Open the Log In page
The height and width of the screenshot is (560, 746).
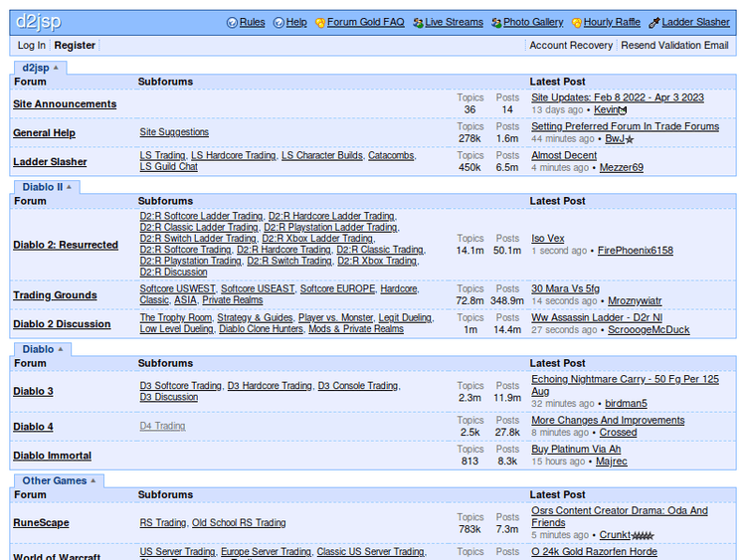[31, 46]
